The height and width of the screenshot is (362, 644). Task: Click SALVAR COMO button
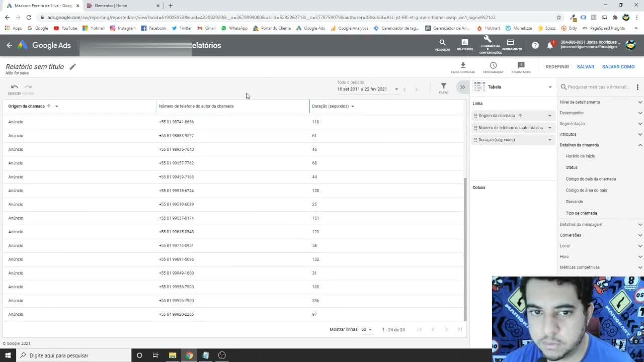[x=618, y=67]
